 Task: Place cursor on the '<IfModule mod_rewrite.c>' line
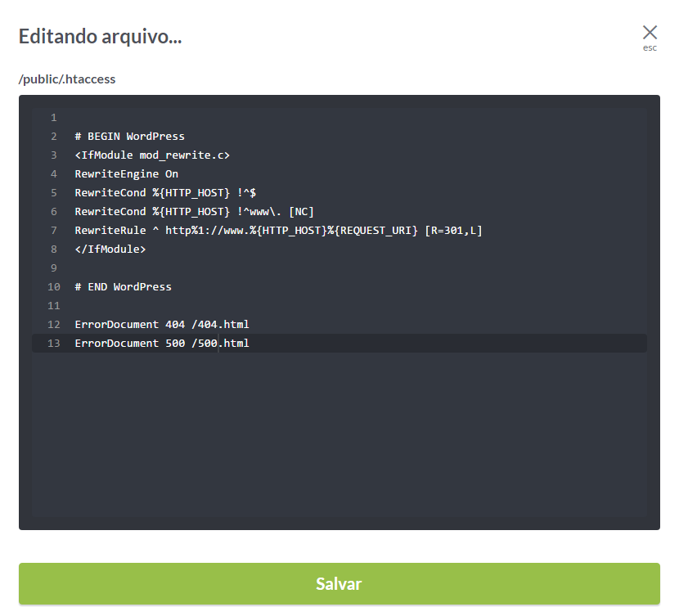coord(152,155)
